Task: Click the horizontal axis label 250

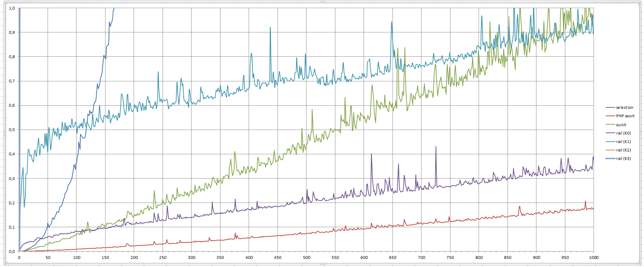Action: [x=163, y=257]
